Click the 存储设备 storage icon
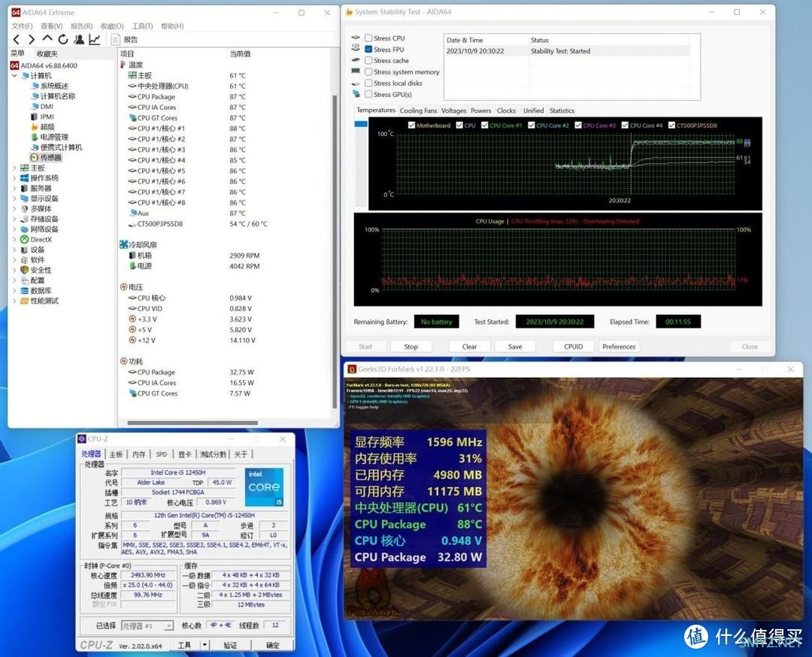Viewport: 812px width, 657px height. (24, 219)
